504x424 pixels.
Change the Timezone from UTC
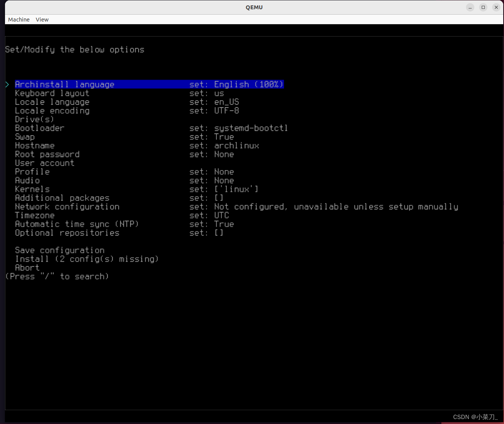click(x=35, y=215)
